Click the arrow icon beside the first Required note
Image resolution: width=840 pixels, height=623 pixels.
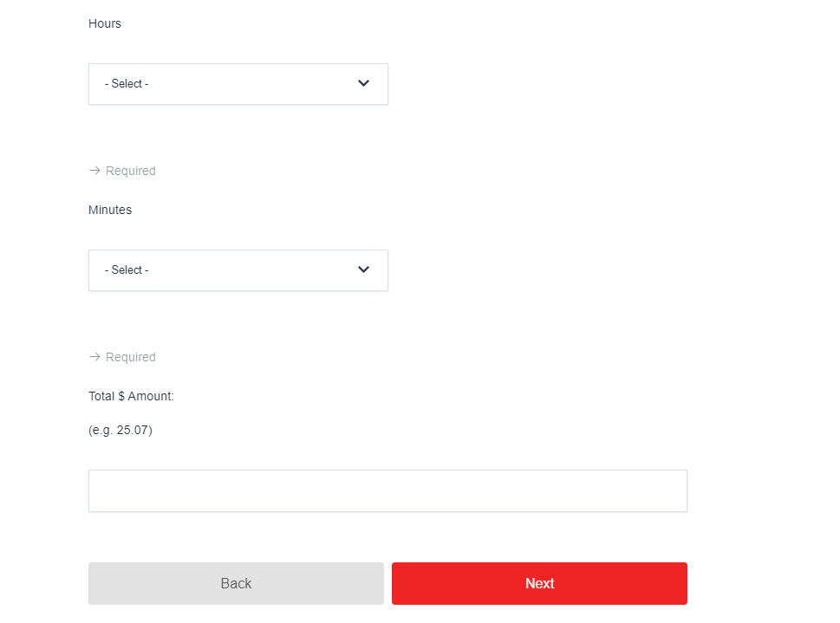(94, 170)
